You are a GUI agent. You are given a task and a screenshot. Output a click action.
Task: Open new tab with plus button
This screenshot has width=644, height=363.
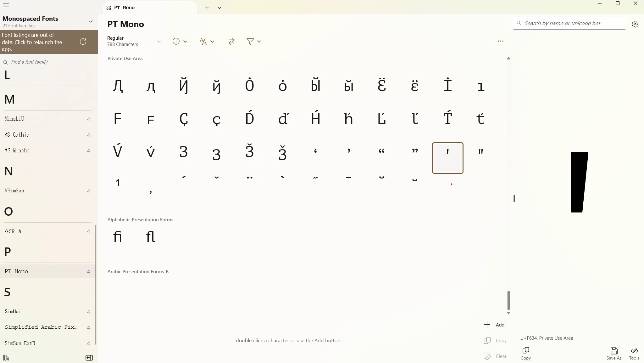[x=207, y=8]
